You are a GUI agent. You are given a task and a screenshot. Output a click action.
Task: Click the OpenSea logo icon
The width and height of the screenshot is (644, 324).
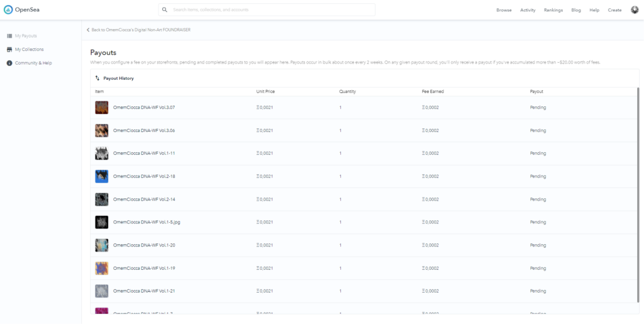(9, 9)
